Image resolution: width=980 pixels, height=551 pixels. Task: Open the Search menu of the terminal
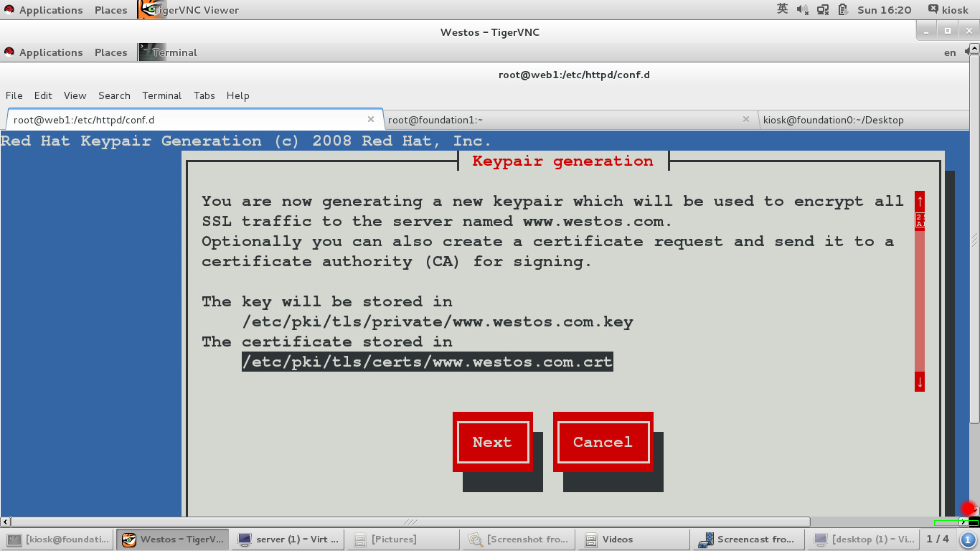tap(114, 95)
